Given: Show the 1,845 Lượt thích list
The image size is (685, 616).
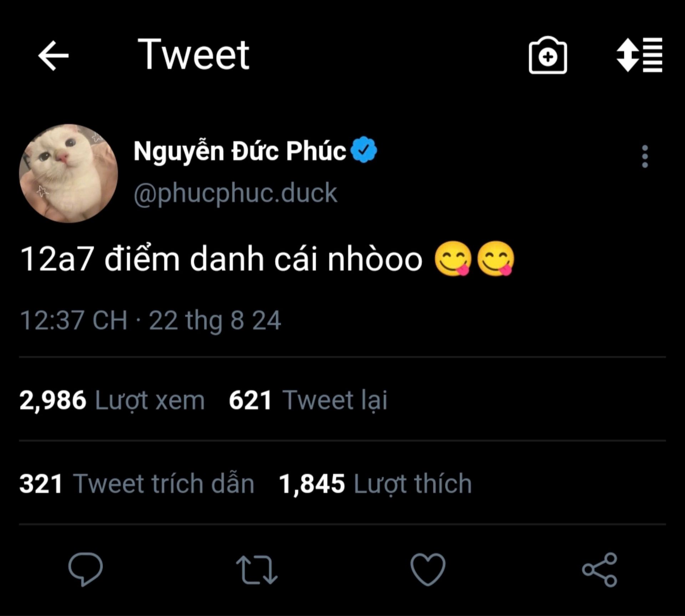Looking at the screenshot, I should [375, 483].
